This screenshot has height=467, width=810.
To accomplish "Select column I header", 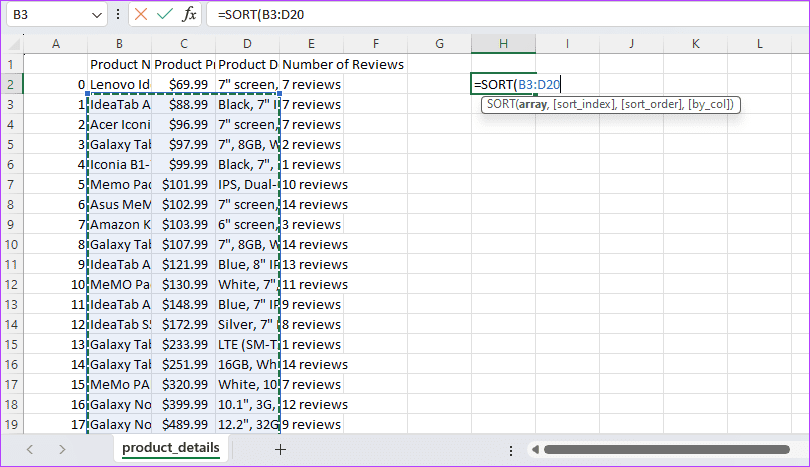I will (x=567, y=44).
